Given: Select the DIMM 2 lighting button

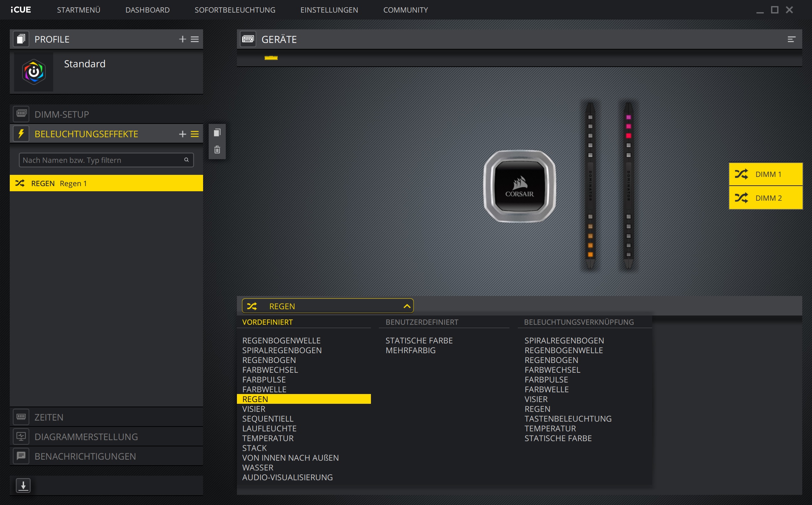Looking at the screenshot, I should 766,198.
